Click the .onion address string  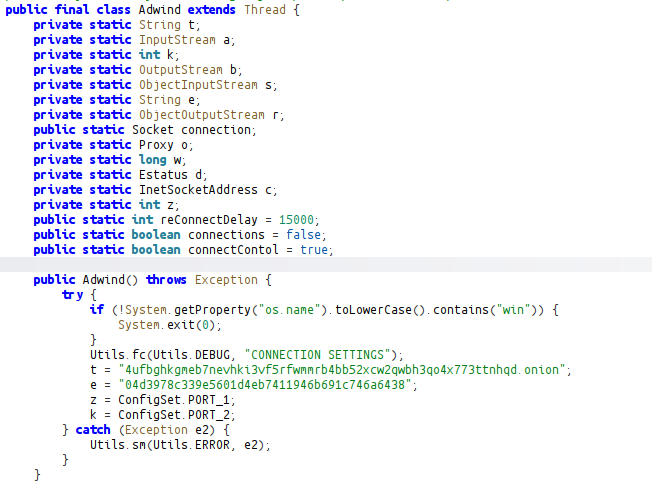click(342, 370)
